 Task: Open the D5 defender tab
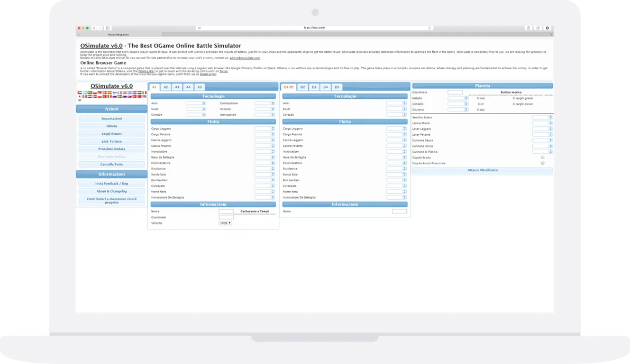337,87
